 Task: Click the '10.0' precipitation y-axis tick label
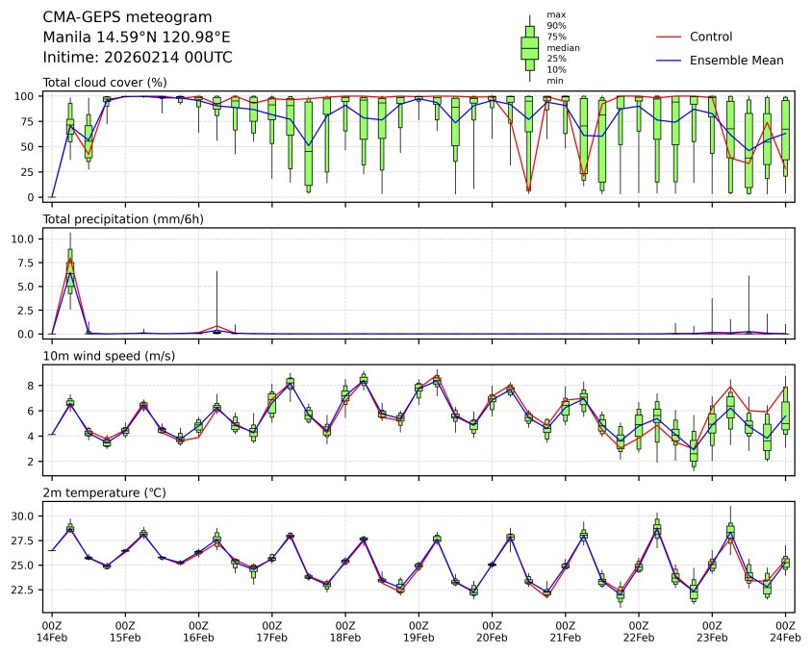click(24, 239)
